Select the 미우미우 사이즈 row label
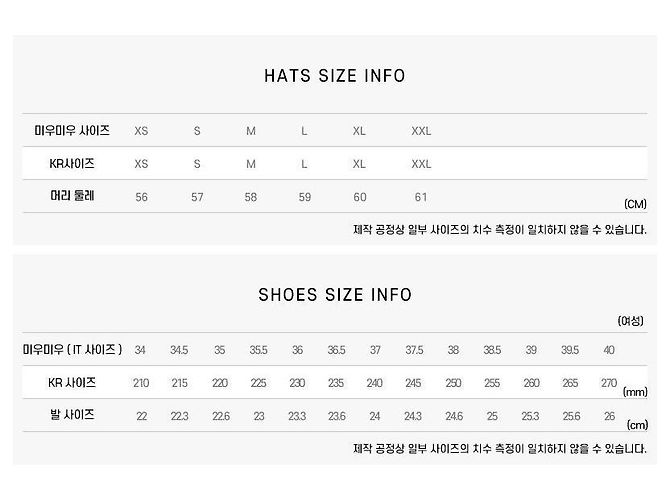 72,130
